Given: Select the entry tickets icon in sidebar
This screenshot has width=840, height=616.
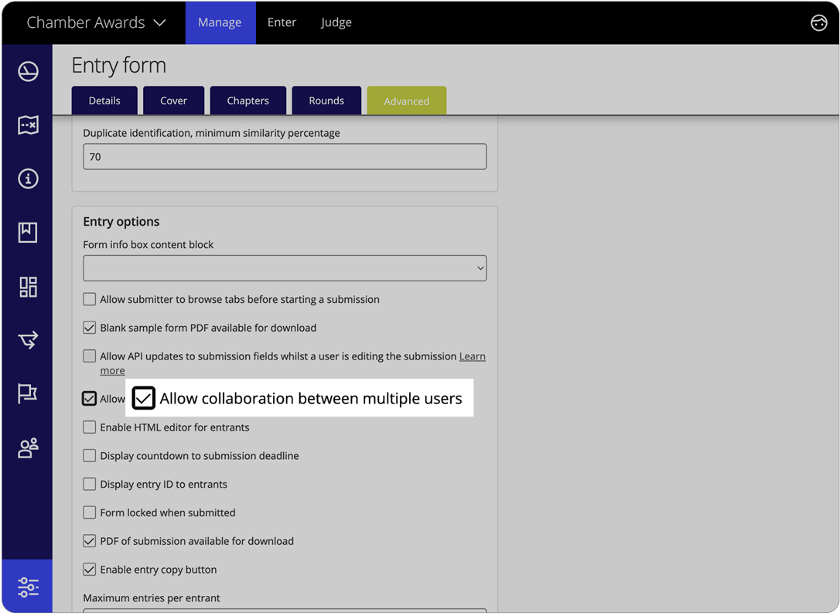Looking at the screenshot, I should coord(28,124).
